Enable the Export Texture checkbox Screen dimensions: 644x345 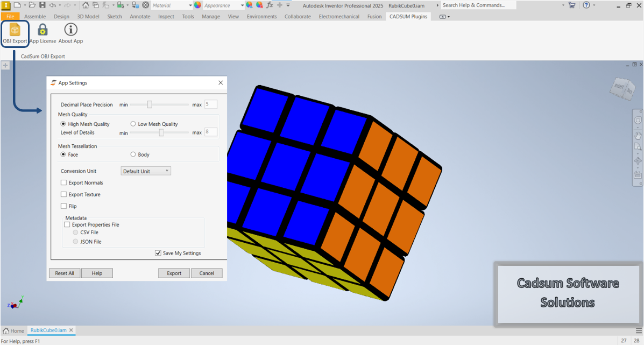pyautogui.click(x=63, y=194)
